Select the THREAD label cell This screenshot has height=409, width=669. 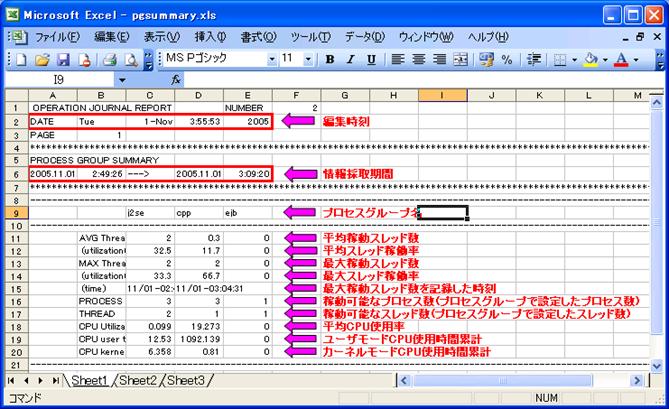[x=102, y=314]
